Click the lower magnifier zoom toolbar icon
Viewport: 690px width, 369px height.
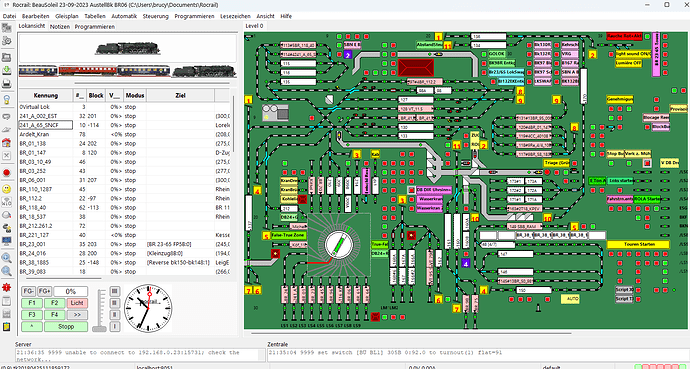click(7, 270)
